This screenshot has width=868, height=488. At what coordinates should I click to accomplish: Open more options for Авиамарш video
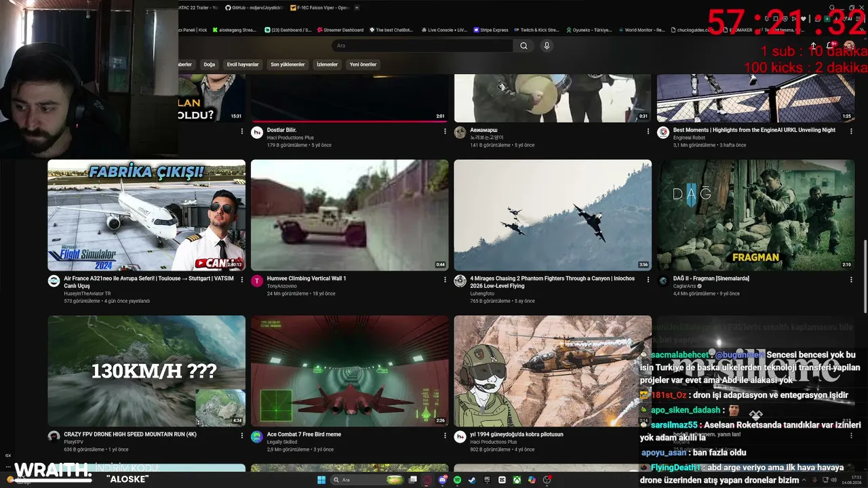[648, 131]
